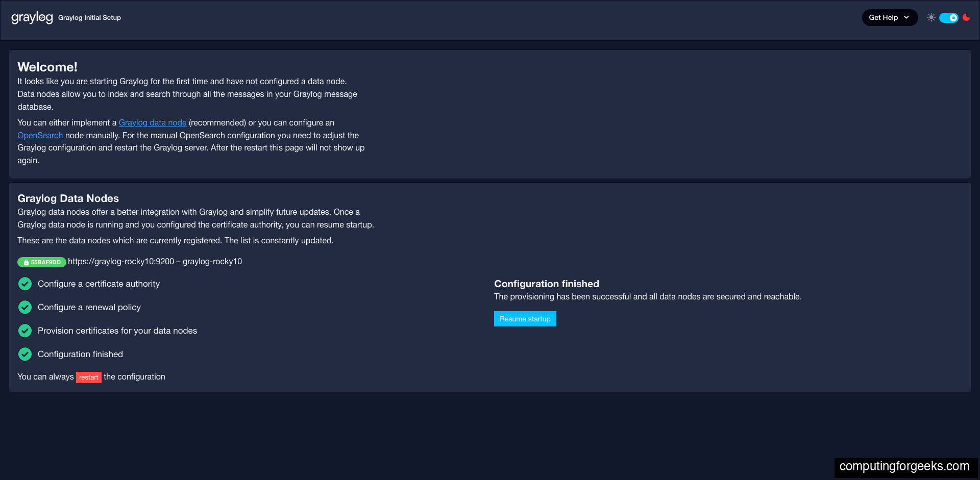Click the lock icon inside the green node badge

[26, 262]
